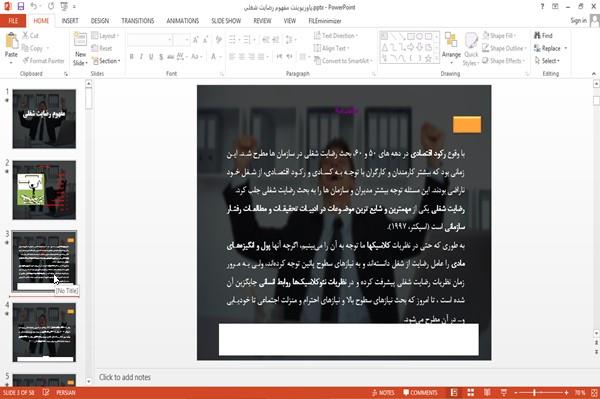
Task: Toggle text Shadow formatting
Action: coord(161,57)
